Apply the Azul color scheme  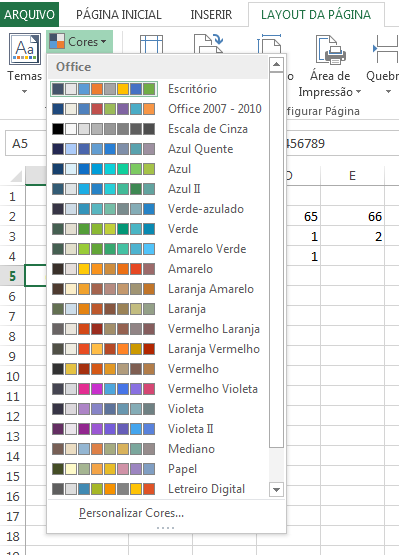(x=158, y=169)
